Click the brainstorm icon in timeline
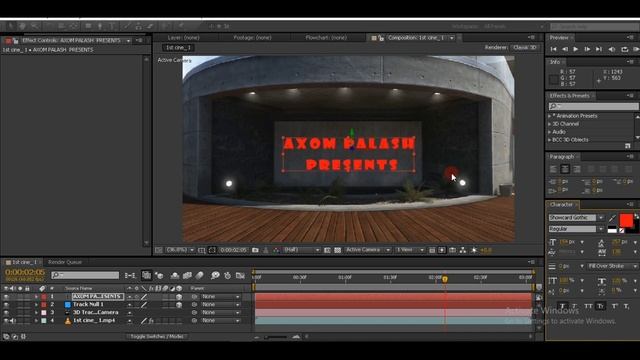Image resolution: width=640 pixels, height=360 pixels. [215, 276]
